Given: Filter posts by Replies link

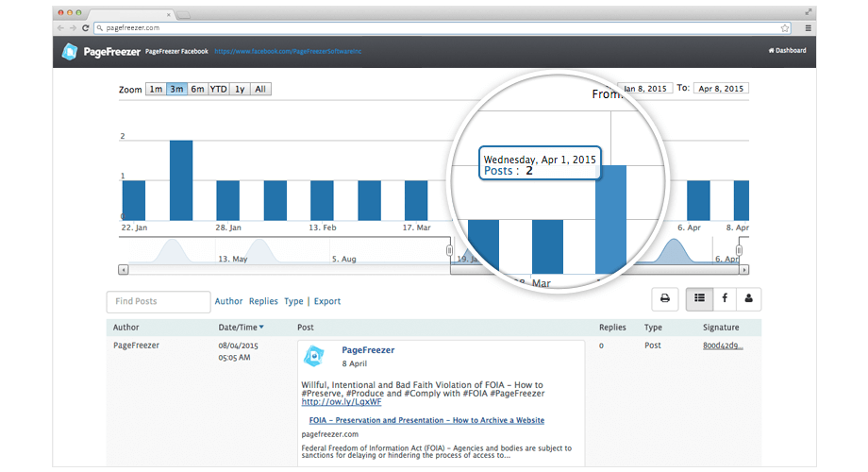Looking at the screenshot, I should 263,301.
